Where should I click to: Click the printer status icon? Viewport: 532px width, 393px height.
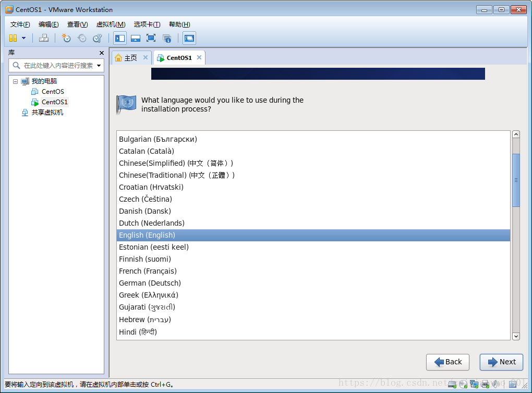click(485, 384)
